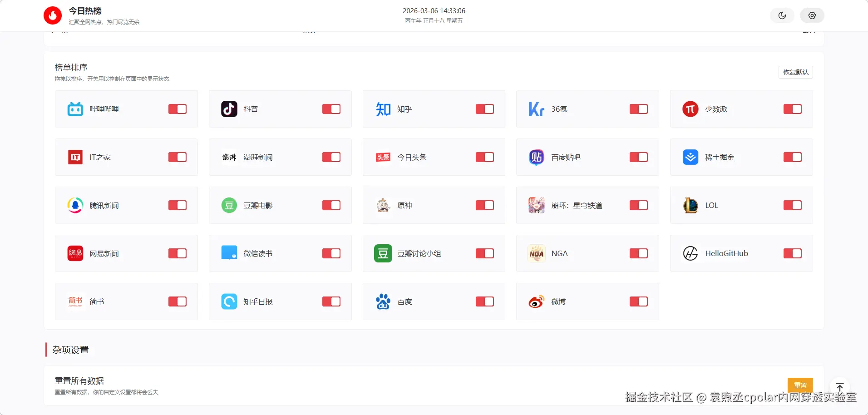Turn off the 原神 switch
Image resolution: width=868 pixels, height=415 pixels.
pos(485,205)
